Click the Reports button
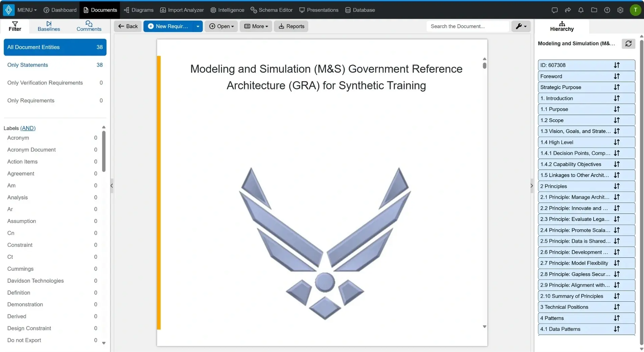Viewport: 644px width, 352px height. (291, 26)
